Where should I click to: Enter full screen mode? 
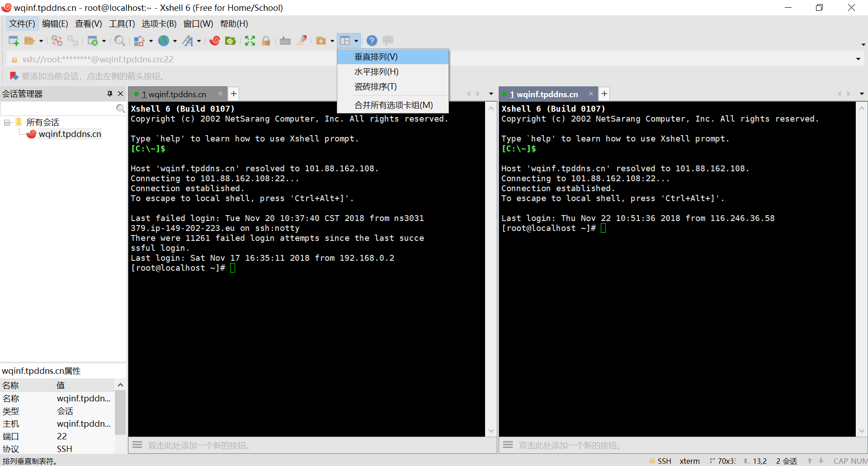click(250, 41)
